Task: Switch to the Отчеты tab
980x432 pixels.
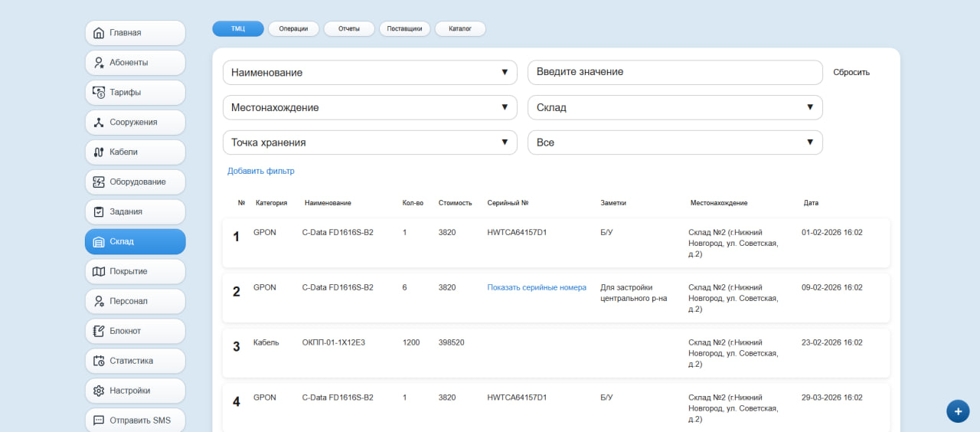Action: [x=349, y=28]
